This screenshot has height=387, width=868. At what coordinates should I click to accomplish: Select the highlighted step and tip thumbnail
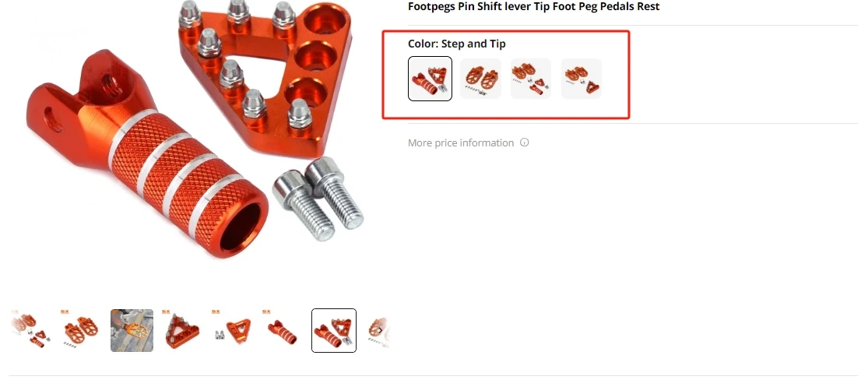(334, 330)
